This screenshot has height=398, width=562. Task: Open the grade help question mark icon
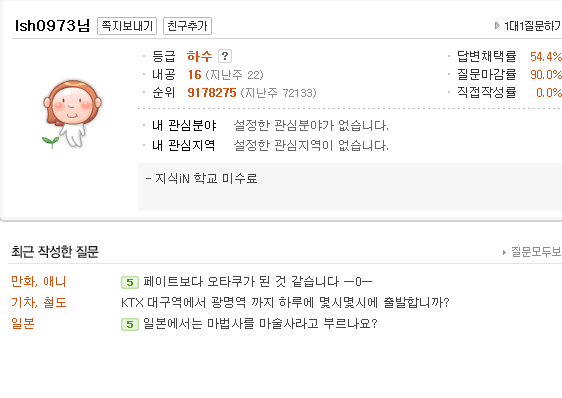[x=225, y=56]
